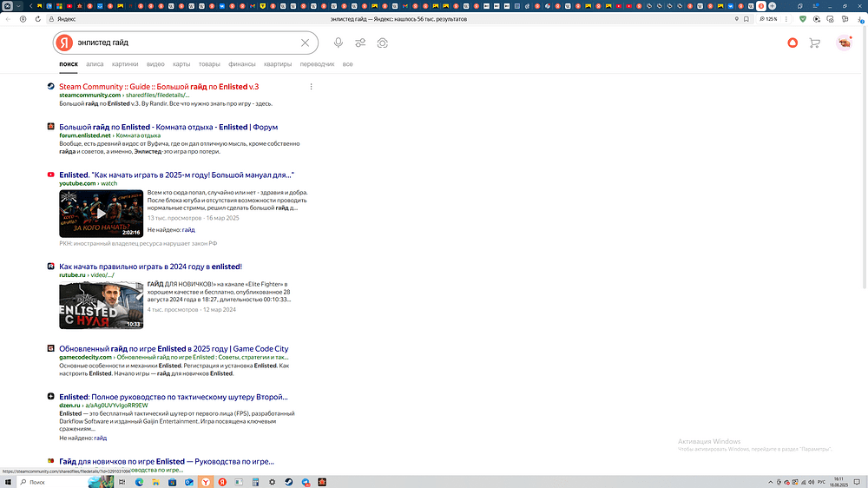The height and width of the screenshot is (488, 868).
Task: Open Windows Settings gear on taskbar
Action: tap(272, 482)
